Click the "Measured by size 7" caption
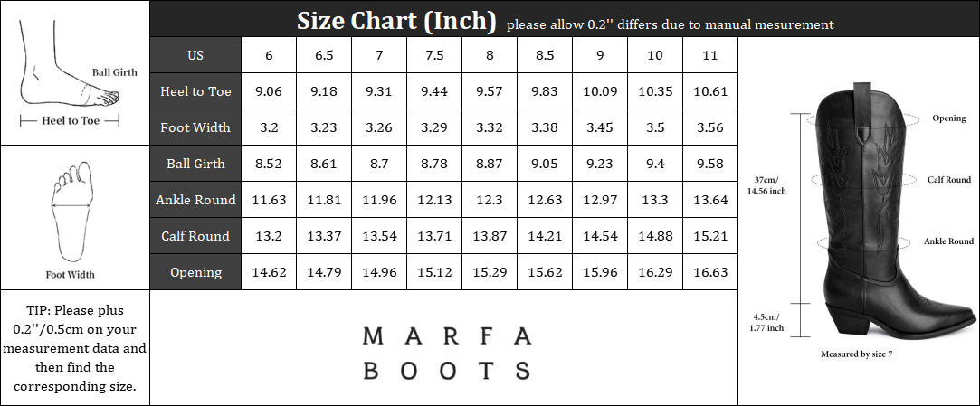The width and height of the screenshot is (980, 406). point(856,354)
